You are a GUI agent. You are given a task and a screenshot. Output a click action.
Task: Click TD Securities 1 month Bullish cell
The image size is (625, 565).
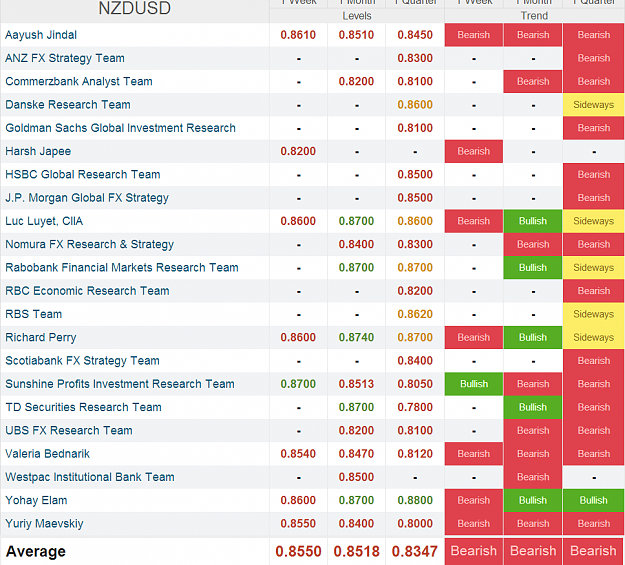533,407
